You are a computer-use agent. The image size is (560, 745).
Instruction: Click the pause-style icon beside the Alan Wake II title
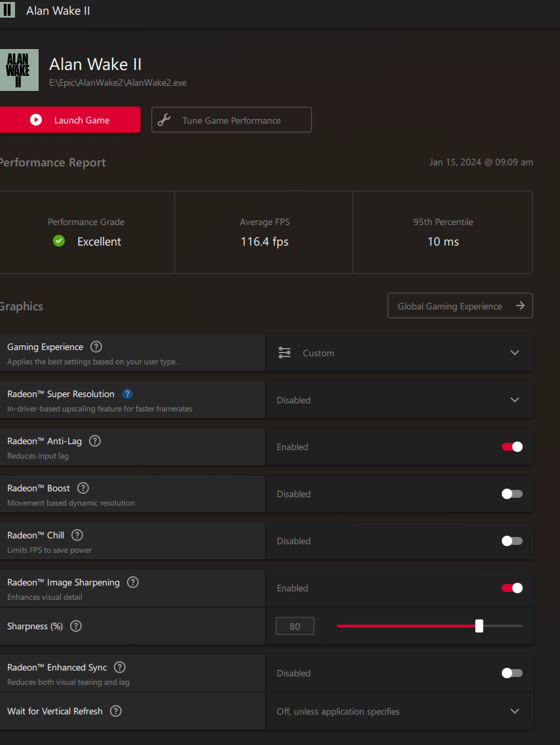[7, 10]
